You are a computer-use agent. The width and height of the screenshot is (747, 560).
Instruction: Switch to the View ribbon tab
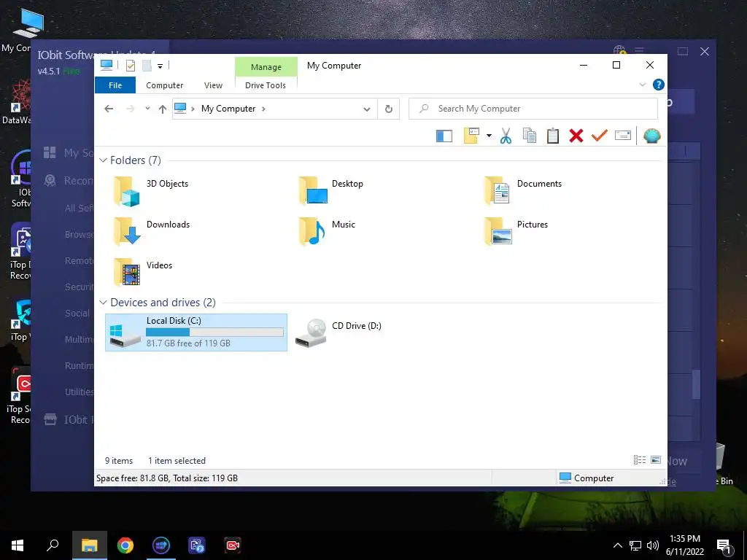(x=213, y=85)
